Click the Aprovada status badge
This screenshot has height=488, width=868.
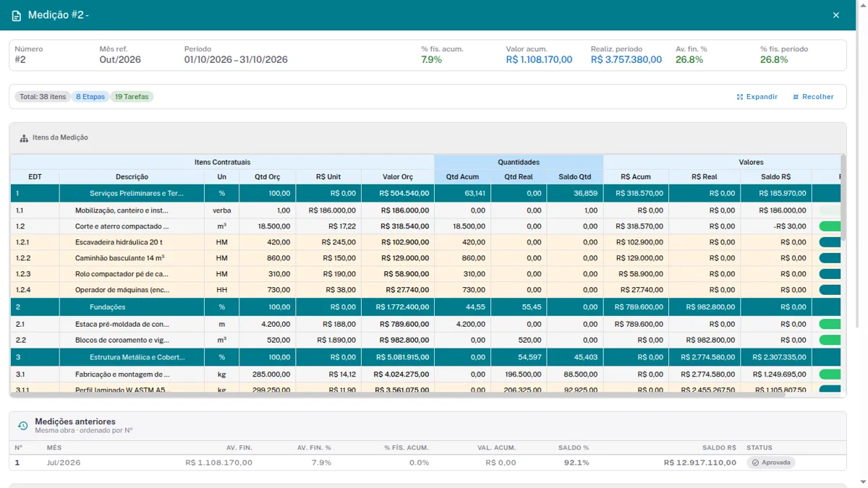coord(771,463)
